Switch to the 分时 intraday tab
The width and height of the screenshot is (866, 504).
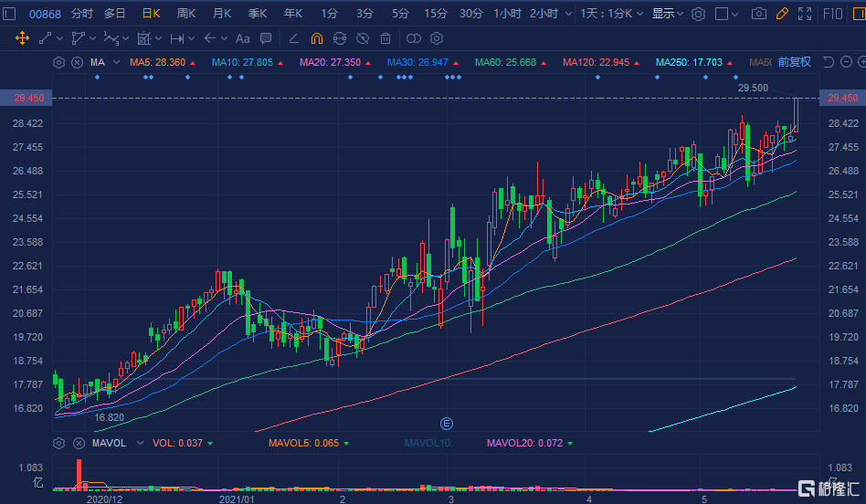coord(82,14)
